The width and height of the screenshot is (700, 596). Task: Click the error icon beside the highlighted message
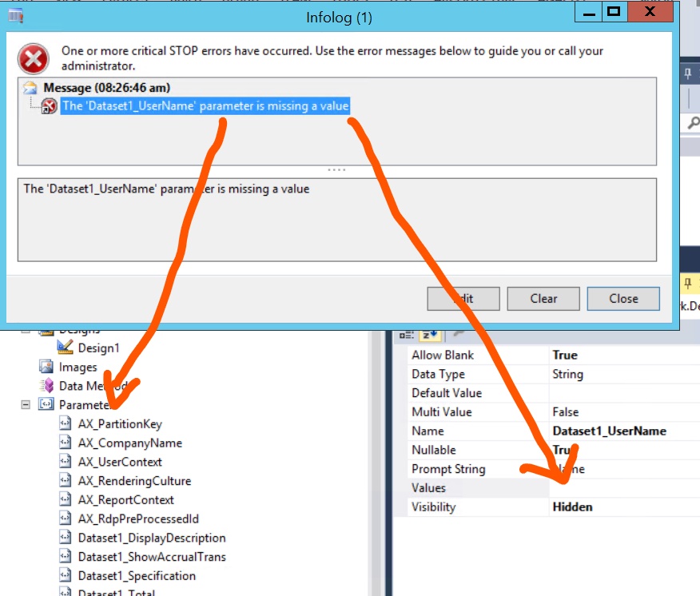[x=50, y=105]
